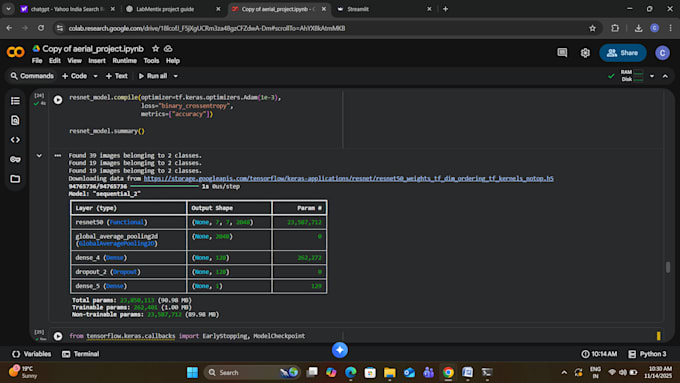This screenshot has width=680, height=383.
Task: Open a new browser tab
Action: point(445,9)
